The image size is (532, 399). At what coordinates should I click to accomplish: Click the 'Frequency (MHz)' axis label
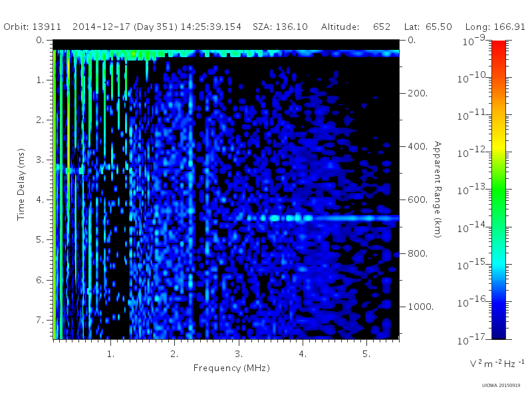click(x=231, y=368)
